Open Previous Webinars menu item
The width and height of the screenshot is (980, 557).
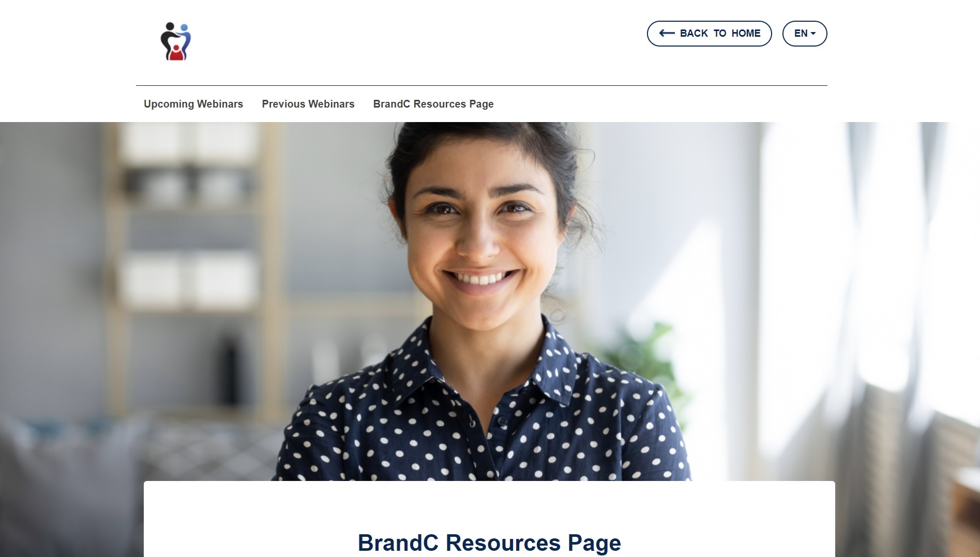pyautogui.click(x=308, y=104)
